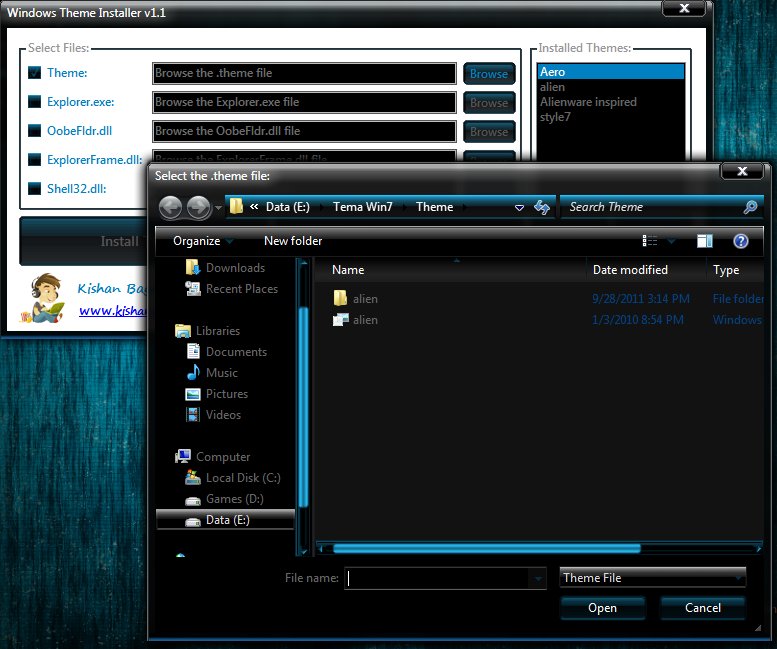The width and height of the screenshot is (777, 649).
Task: Select Alienware inspired in Installed Themes
Action: 610,102
